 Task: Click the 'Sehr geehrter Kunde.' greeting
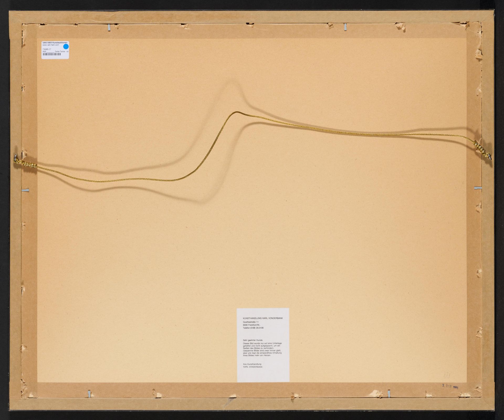253,340
